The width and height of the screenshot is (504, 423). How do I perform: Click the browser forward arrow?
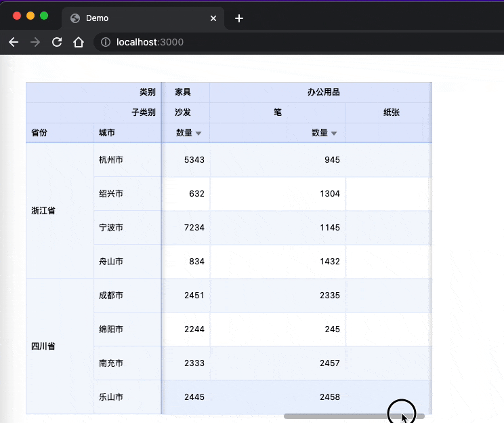coord(35,42)
